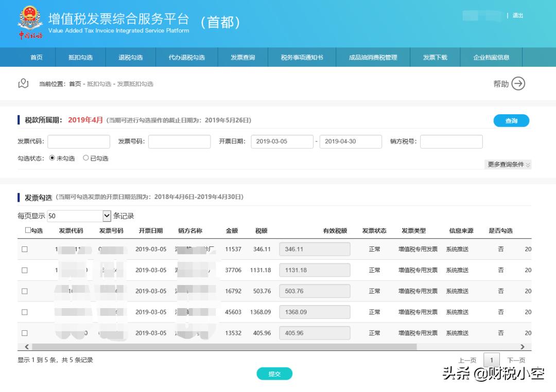Click the 帮助 circular arrow icon
Viewport: 556px width, 392px height.
(x=519, y=83)
